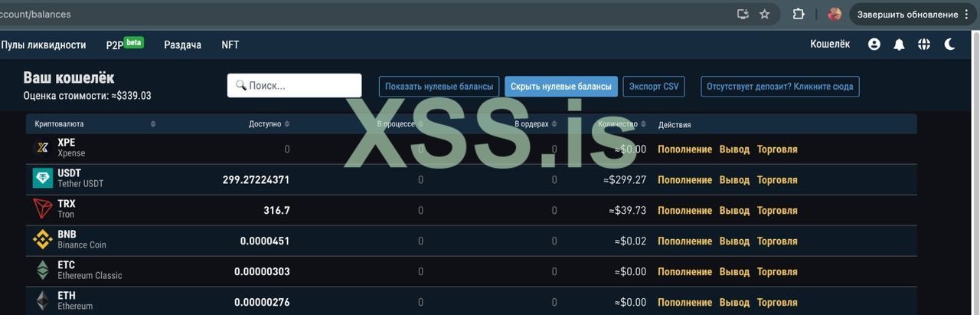Click Торговля for ETC

coord(777,271)
